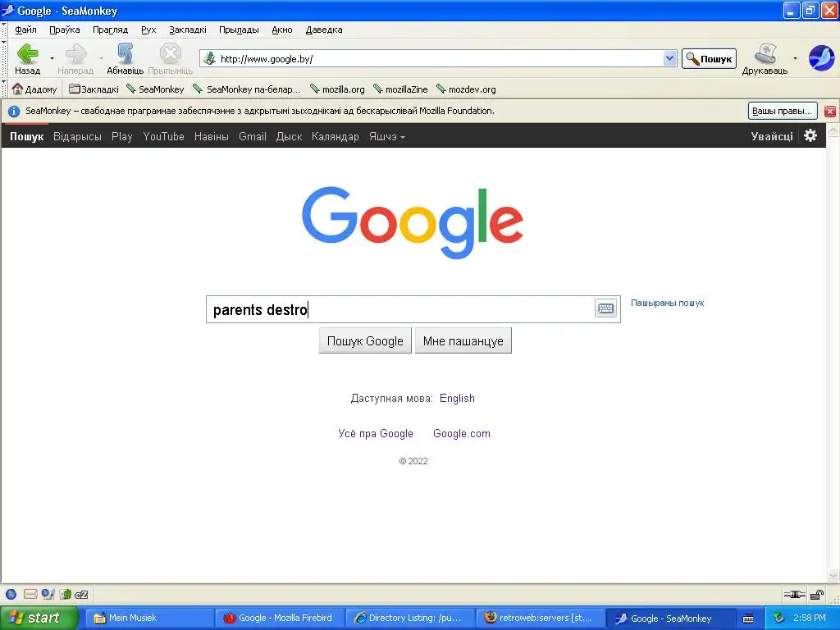Image resolution: width=840 pixels, height=630 pixels.
Task: Open Forward button history dropdown arrow
Action: pyautogui.click(x=101, y=58)
